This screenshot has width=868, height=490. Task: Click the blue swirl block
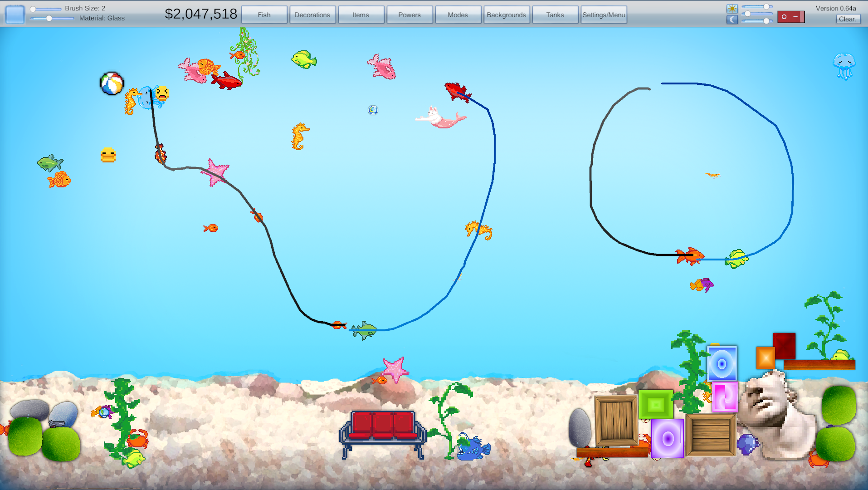722,363
